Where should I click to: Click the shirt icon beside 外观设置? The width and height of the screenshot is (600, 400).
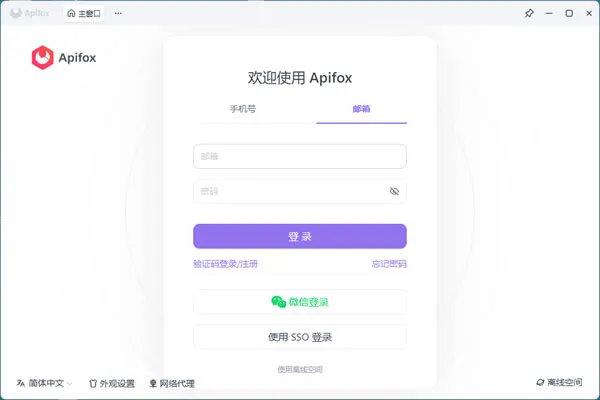coord(93,384)
